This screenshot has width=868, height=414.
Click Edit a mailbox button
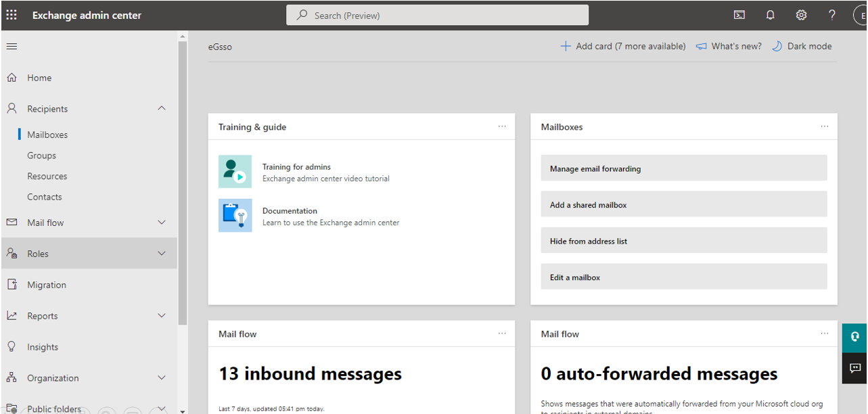tap(684, 277)
